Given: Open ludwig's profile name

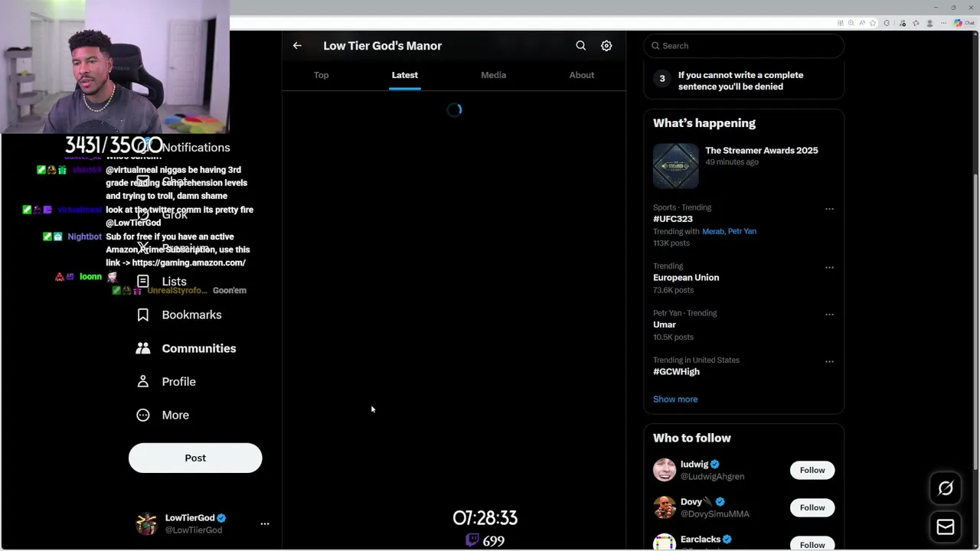Looking at the screenshot, I should (694, 464).
